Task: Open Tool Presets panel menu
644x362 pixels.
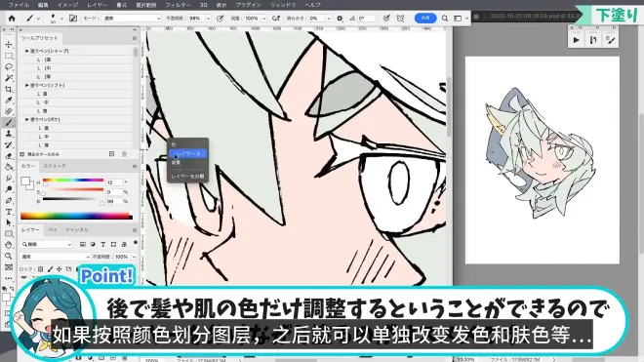Action: pos(135,38)
